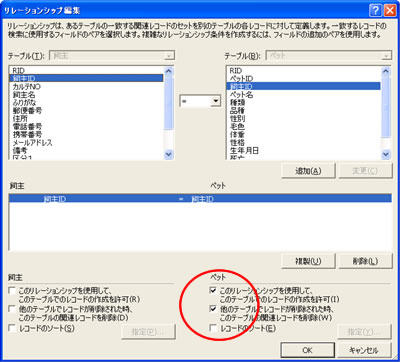Open the help question mark button
This screenshot has height=362, width=400.
375,10
